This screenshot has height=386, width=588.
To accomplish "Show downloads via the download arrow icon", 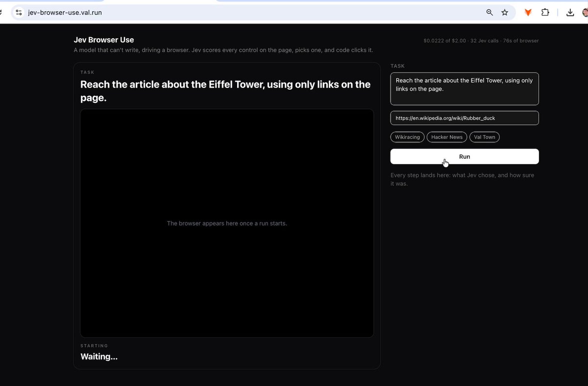I will pyautogui.click(x=570, y=13).
